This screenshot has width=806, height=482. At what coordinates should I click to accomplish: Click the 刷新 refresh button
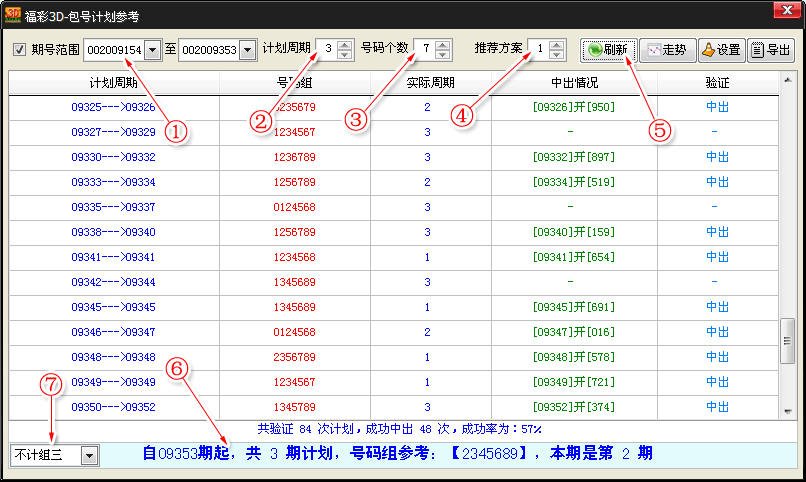[609, 50]
